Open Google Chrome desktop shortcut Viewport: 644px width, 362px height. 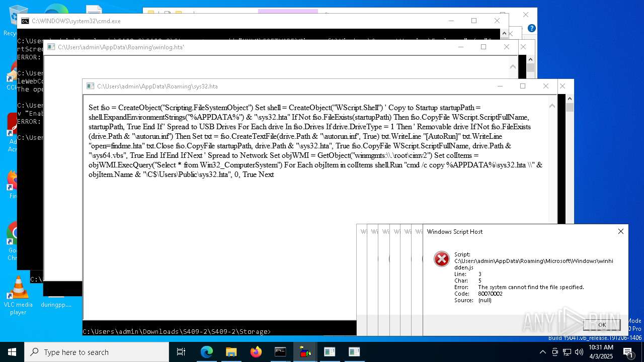pos(12,241)
